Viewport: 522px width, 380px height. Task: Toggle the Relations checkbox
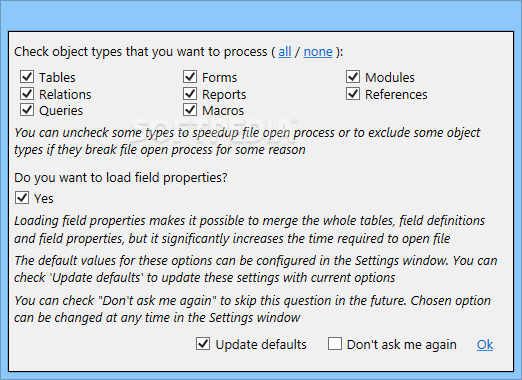27,94
